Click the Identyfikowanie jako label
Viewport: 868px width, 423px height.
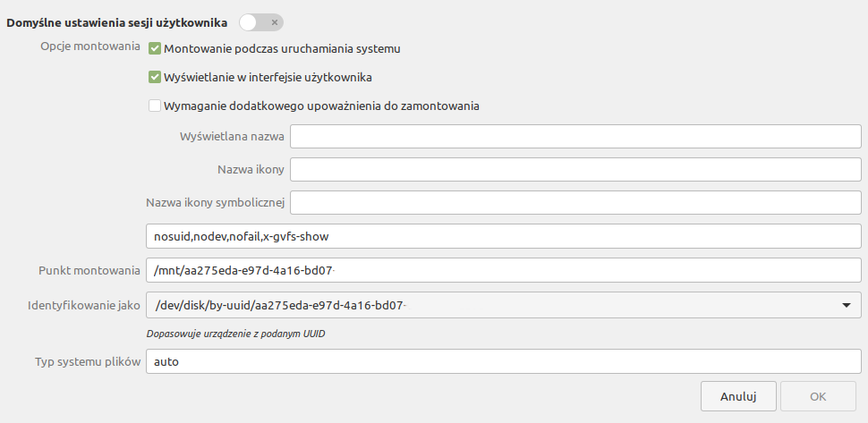click(x=83, y=305)
